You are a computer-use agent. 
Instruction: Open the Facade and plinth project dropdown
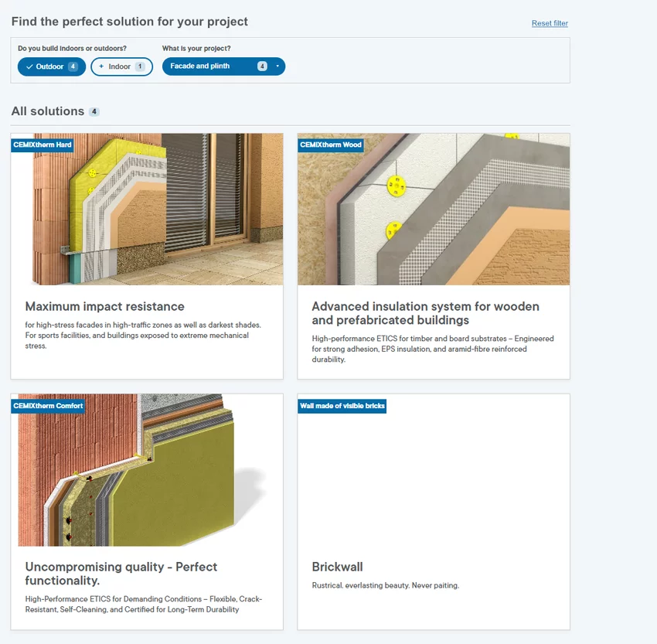(223, 66)
